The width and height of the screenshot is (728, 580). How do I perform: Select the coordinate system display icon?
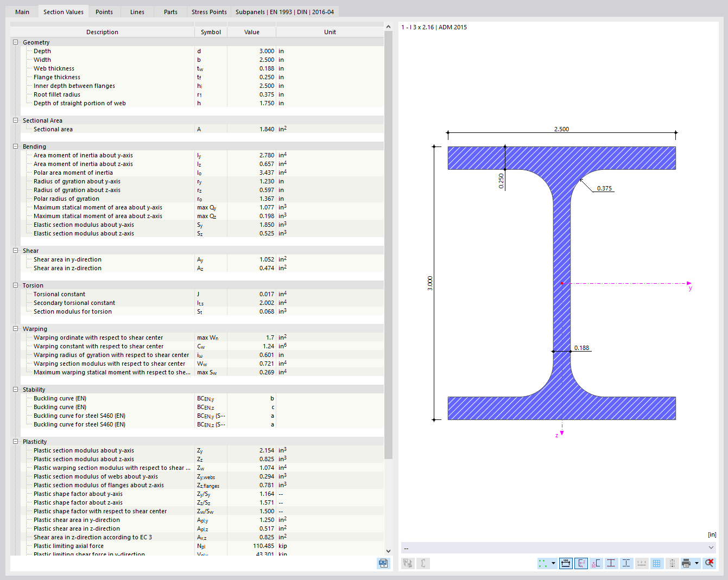click(581, 563)
